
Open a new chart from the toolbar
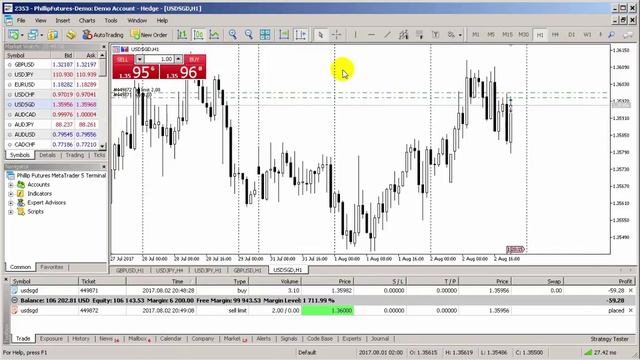[x=13, y=35]
